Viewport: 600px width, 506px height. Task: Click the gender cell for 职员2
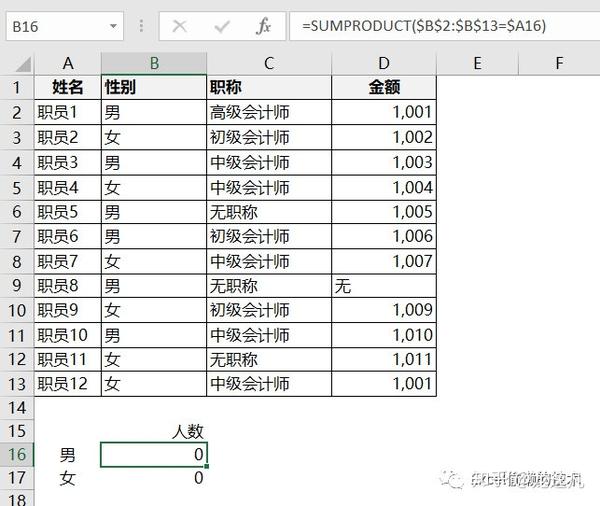pos(154,137)
